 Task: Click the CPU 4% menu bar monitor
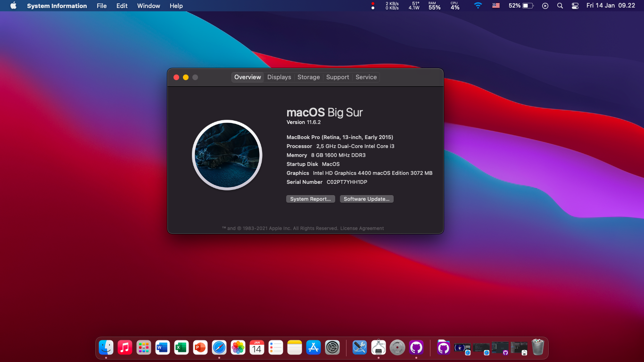(x=455, y=6)
